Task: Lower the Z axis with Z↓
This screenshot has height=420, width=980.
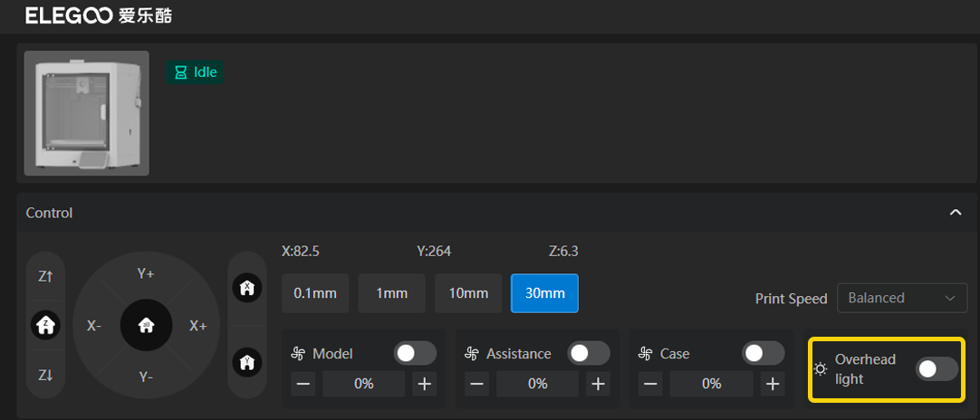Action: point(45,375)
